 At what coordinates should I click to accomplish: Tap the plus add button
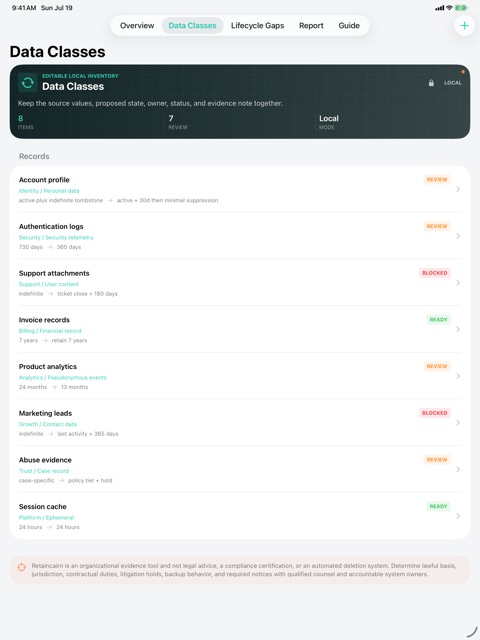pyautogui.click(x=464, y=26)
